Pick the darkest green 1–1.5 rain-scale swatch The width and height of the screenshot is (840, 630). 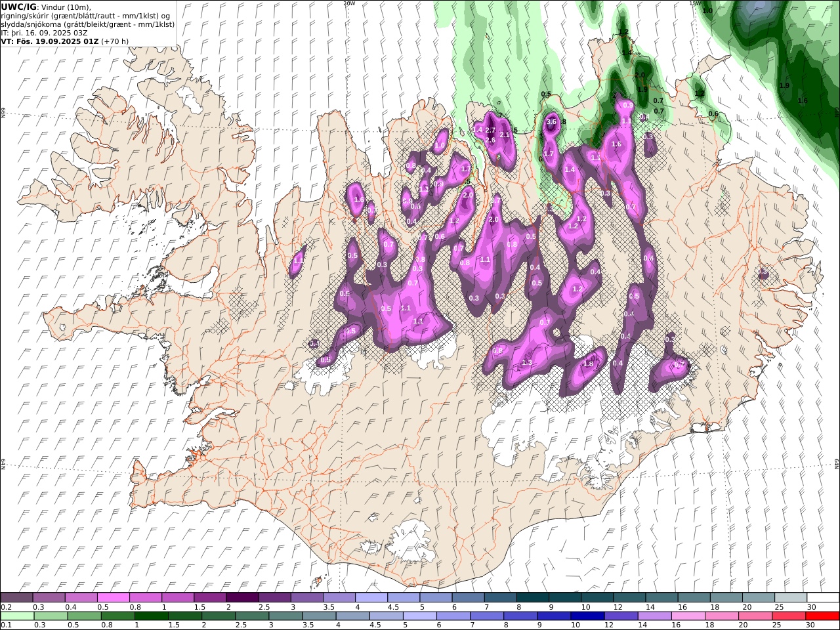152,616
